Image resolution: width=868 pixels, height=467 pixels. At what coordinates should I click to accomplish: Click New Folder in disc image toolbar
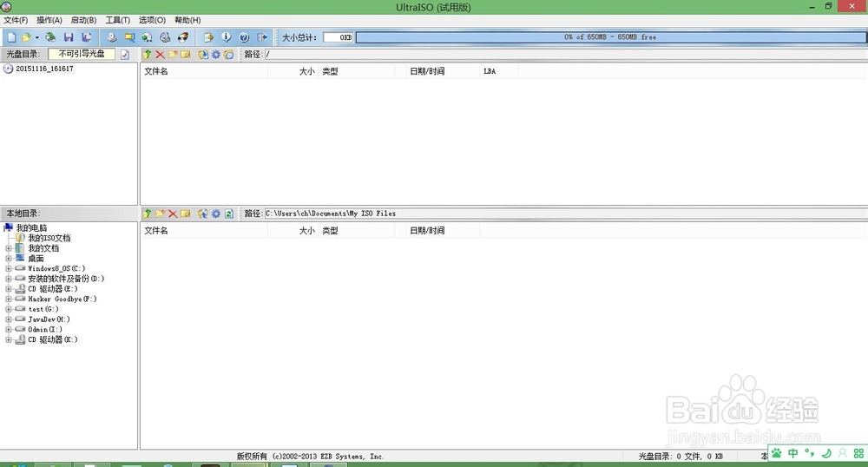pyautogui.click(x=173, y=54)
